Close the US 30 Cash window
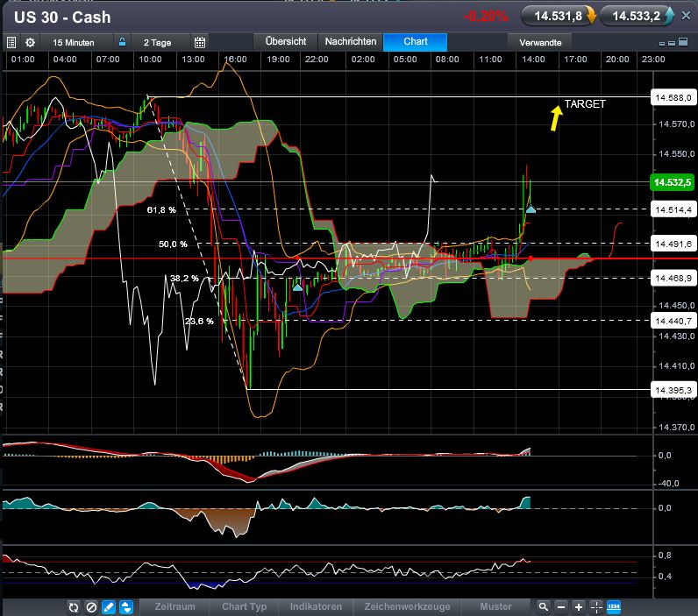The width and height of the screenshot is (698, 616). point(687,16)
